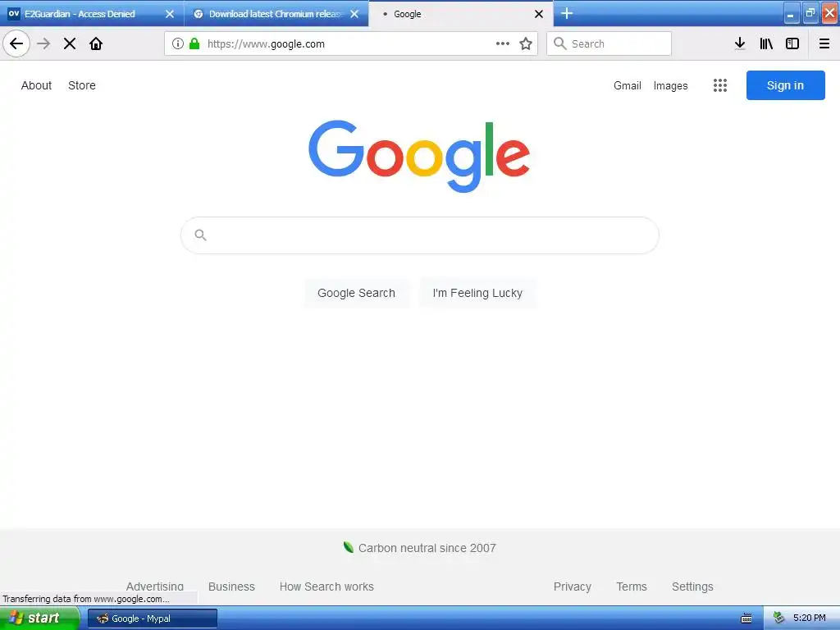This screenshot has height=630, width=840.
Task: Click the green leaf icon in footer
Action: (348, 547)
